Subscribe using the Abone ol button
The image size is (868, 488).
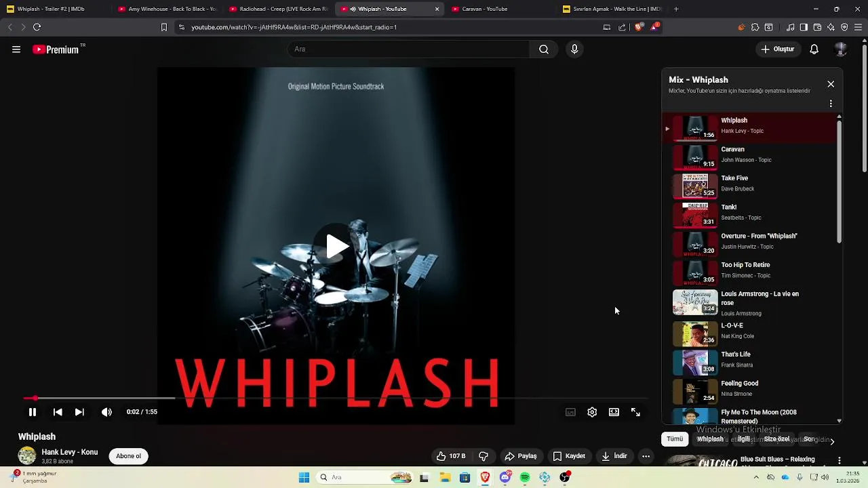(x=128, y=456)
